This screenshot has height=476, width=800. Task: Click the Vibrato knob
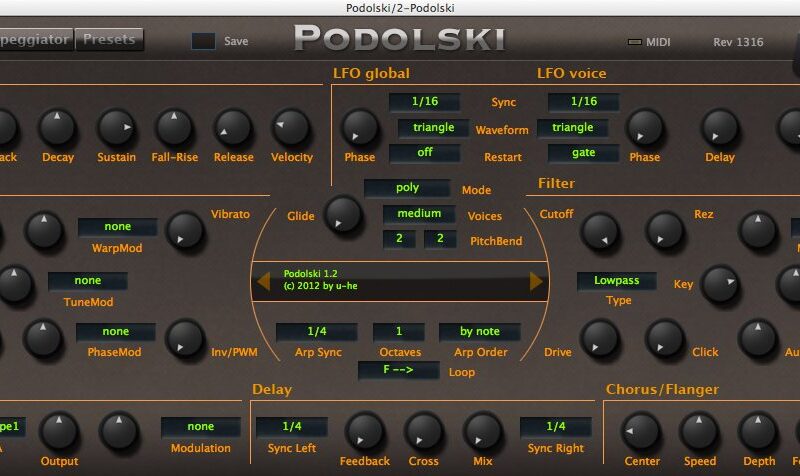point(184,230)
